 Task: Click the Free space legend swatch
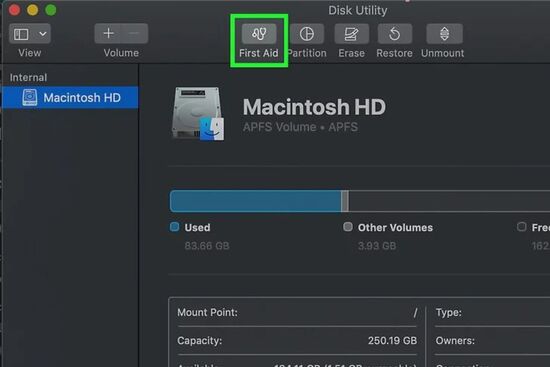point(521,227)
